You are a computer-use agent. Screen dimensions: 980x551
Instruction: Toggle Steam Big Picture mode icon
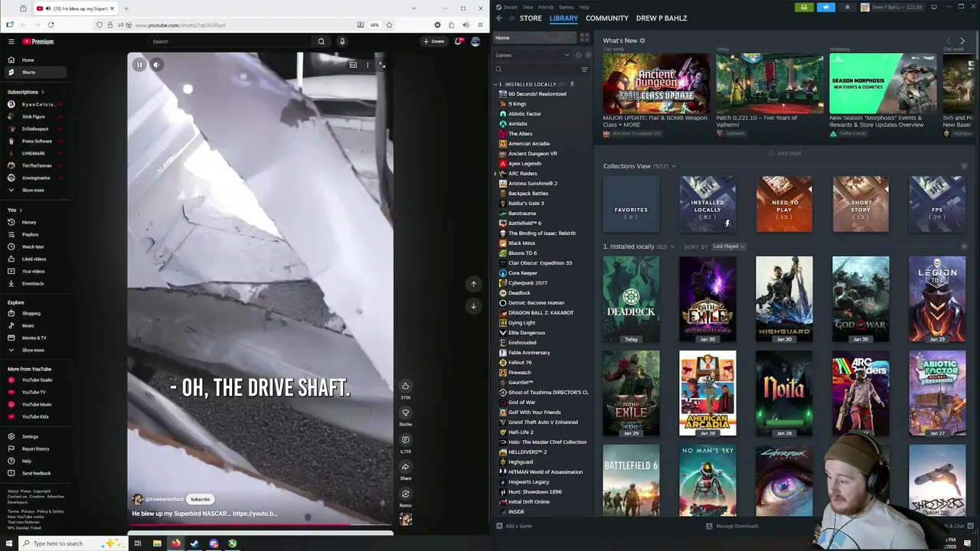[x=934, y=8]
